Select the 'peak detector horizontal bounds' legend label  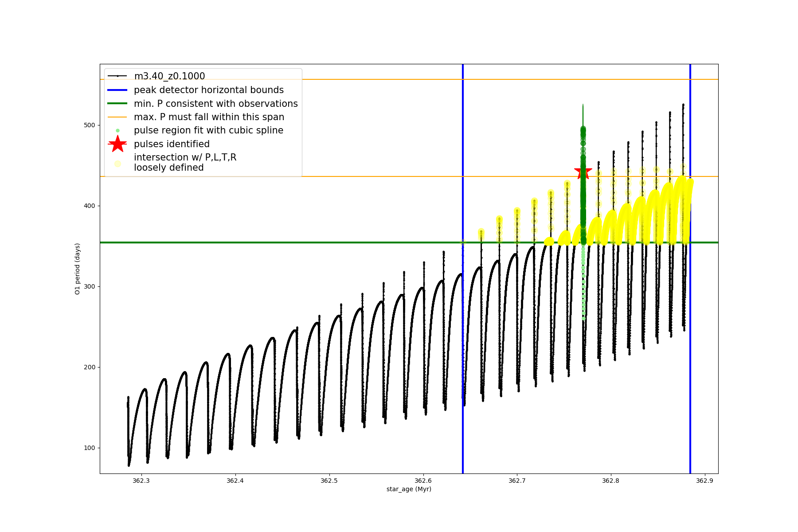tap(209, 90)
